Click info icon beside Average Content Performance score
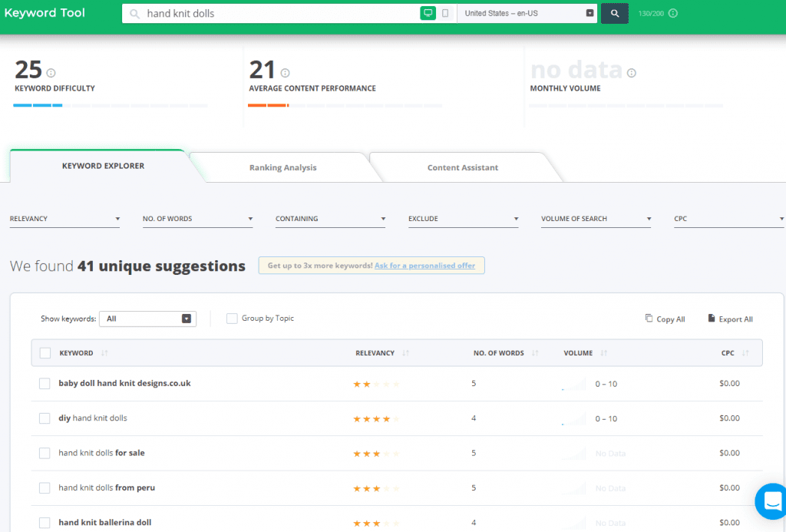 pyautogui.click(x=286, y=73)
